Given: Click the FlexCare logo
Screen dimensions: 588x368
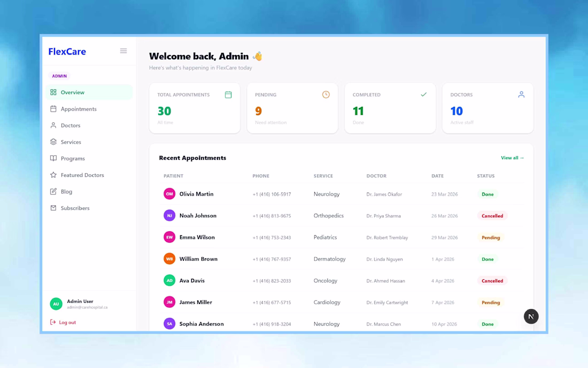Looking at the screenshot, I should [67, 51].
